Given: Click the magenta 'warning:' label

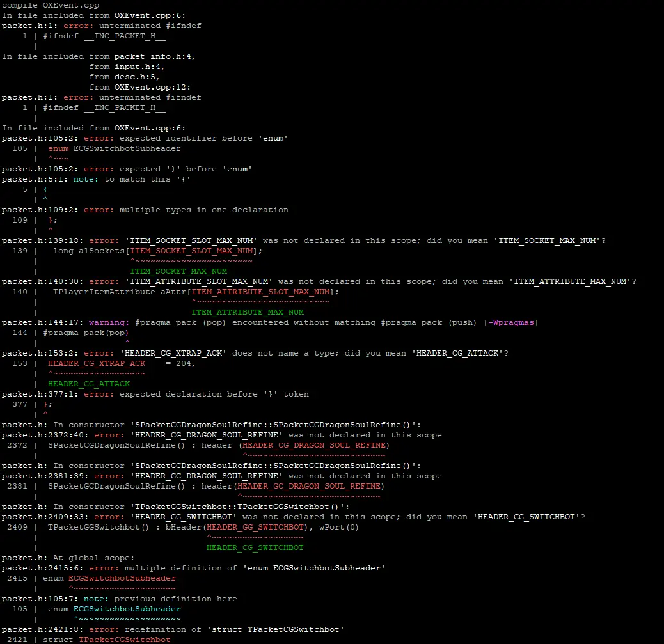Looking at the screenshot, I should (106, 322).
